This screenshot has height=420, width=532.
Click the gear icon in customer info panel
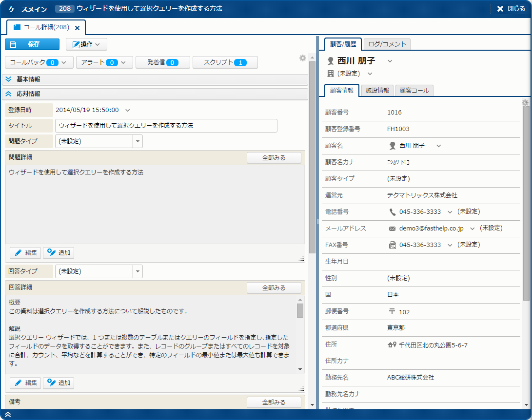coord(525,103)
